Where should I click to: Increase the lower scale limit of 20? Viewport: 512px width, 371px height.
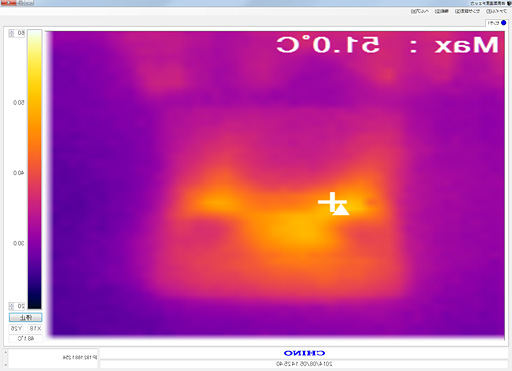[11, 304]
